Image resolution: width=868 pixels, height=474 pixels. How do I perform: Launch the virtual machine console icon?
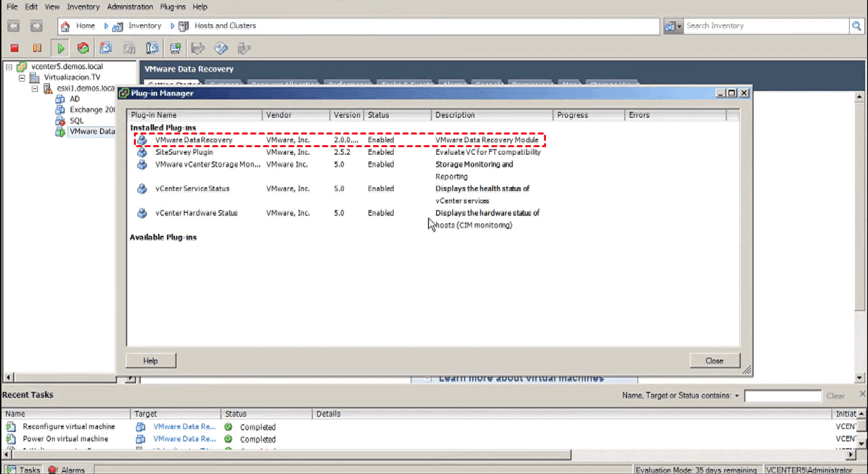tap(175, 48)
